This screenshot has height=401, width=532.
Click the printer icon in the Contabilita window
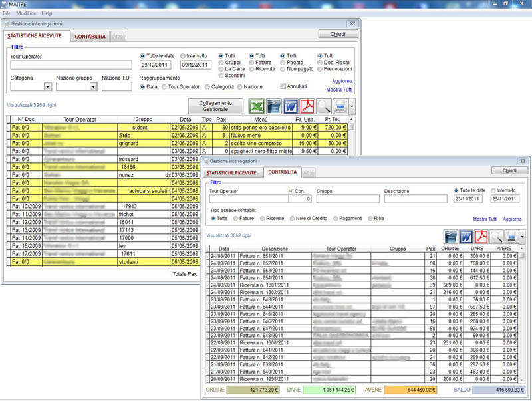(511, 236)
